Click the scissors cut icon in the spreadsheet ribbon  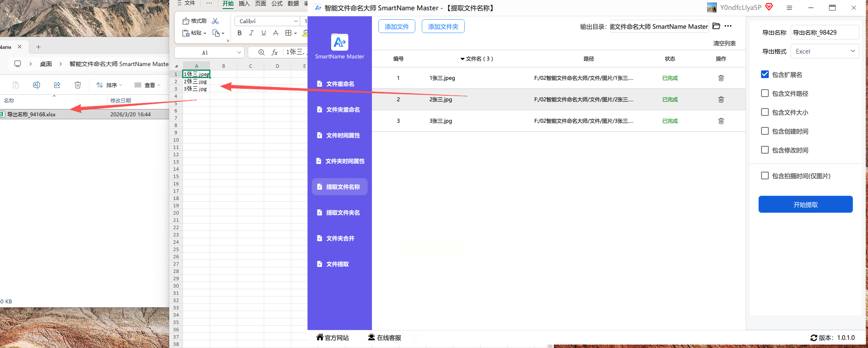click(x=215, y=21)
